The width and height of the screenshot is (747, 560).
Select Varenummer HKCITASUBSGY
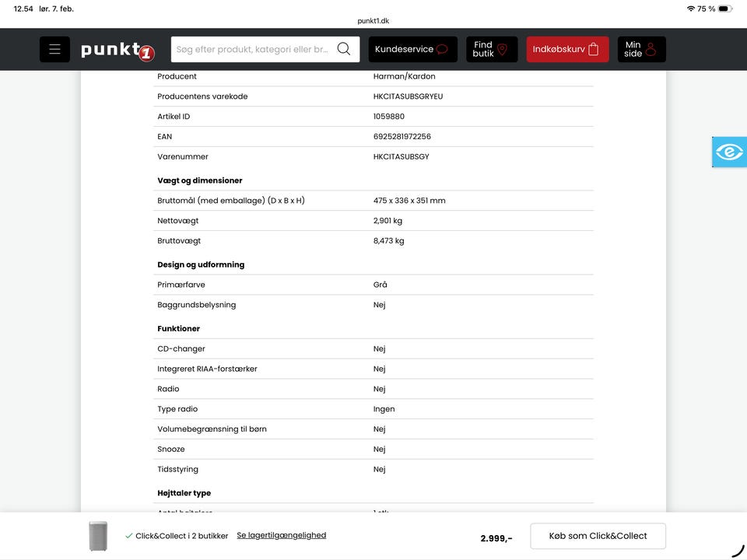(x=402, y=156)
